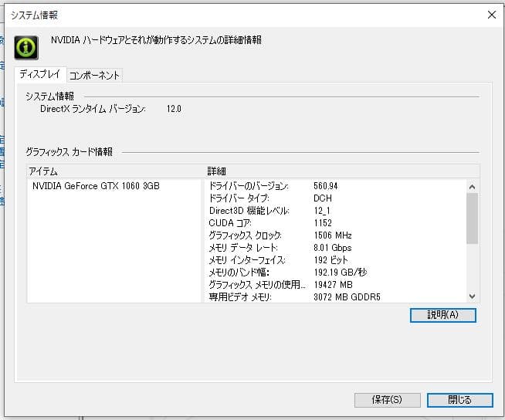Screen dimensions: 505x420
Task: Click the 保存(S) button
Action: pos(387,400)
